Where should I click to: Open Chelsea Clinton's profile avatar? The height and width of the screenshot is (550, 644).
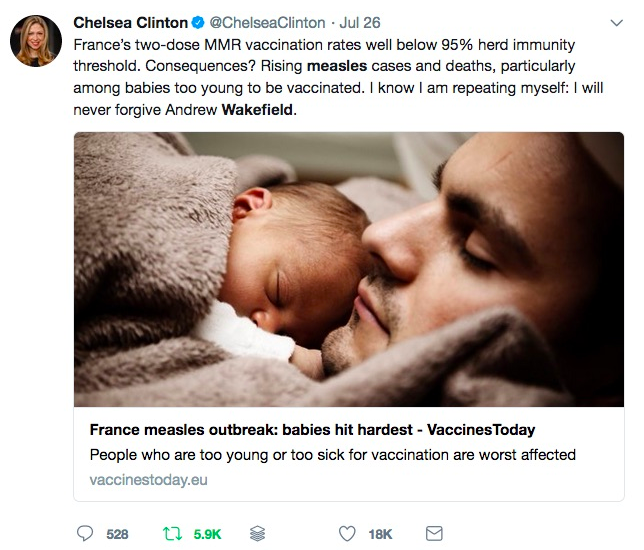pyautogui.click(x=37, y=43)
